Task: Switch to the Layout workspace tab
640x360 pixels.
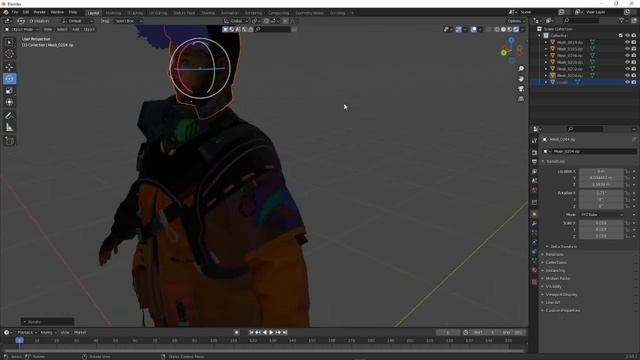Action: coord(93,13)
